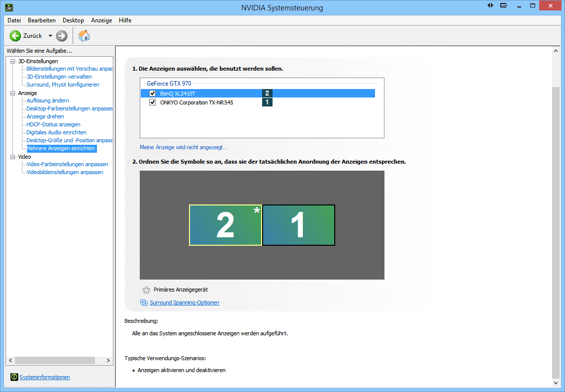Click the task pane scroll left arrow

coord(10,360)
